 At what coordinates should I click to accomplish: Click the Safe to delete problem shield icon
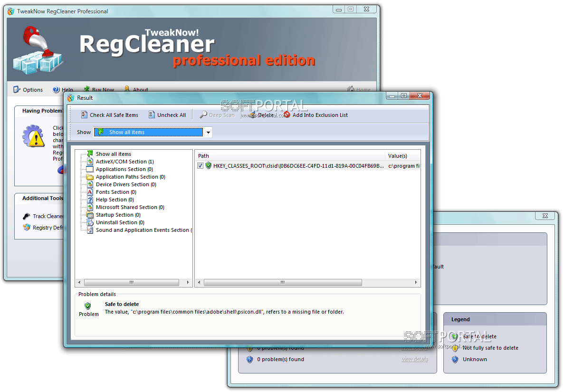pos(87,306)
